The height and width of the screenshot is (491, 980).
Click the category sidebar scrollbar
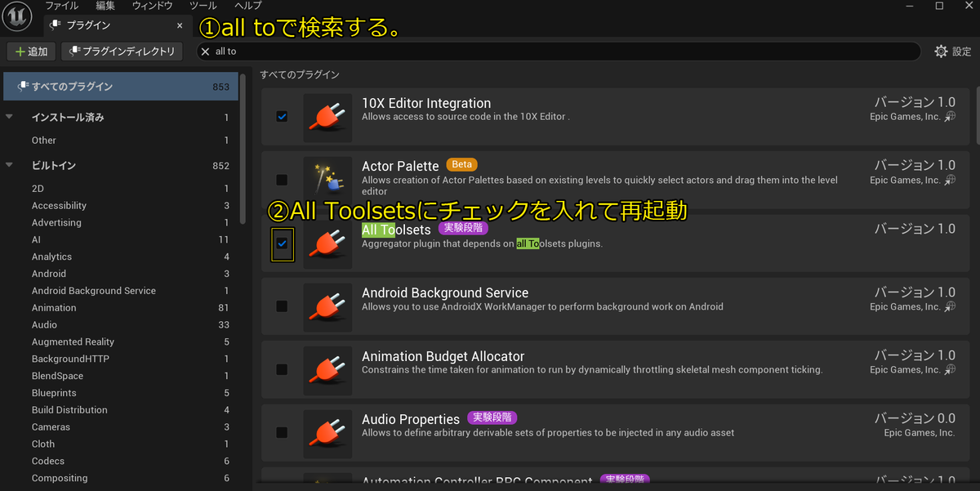click(243, 149)
